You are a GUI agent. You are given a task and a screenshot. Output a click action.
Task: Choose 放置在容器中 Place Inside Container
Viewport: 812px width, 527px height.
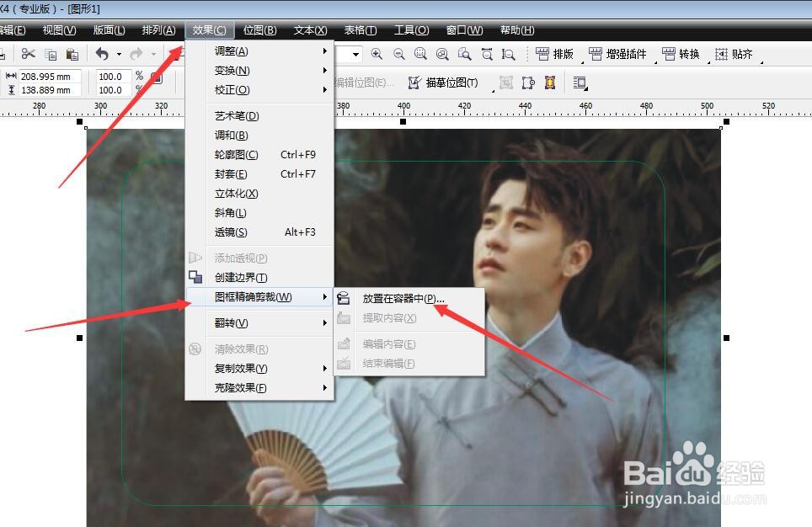409,298
